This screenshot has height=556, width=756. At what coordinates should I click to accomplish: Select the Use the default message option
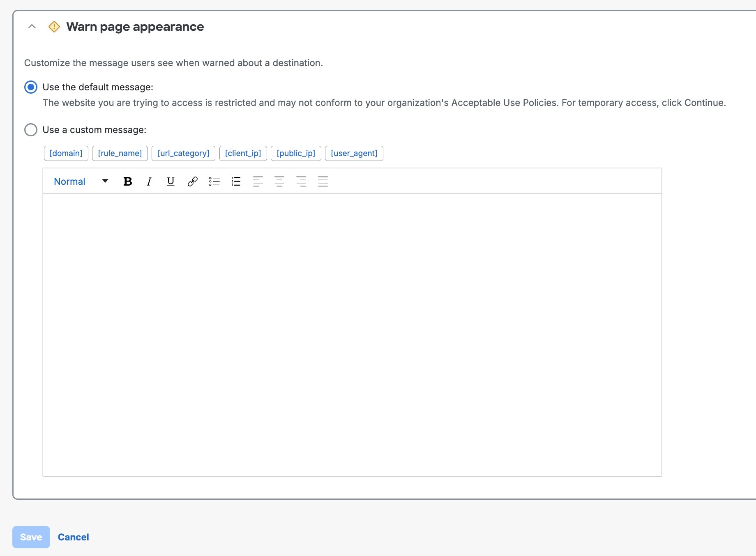tap(31, 87)
